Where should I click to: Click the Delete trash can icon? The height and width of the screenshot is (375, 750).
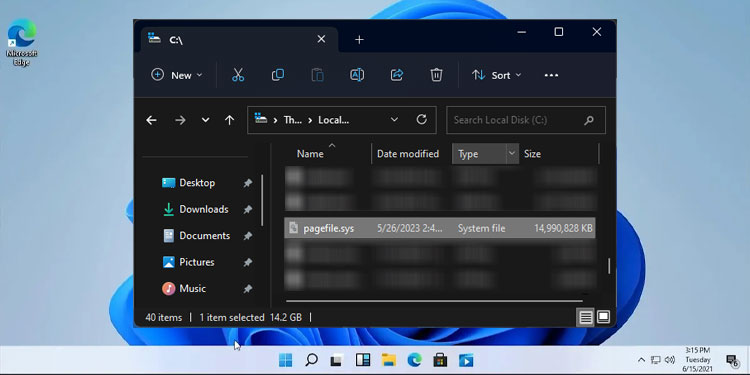pos(436,75)
